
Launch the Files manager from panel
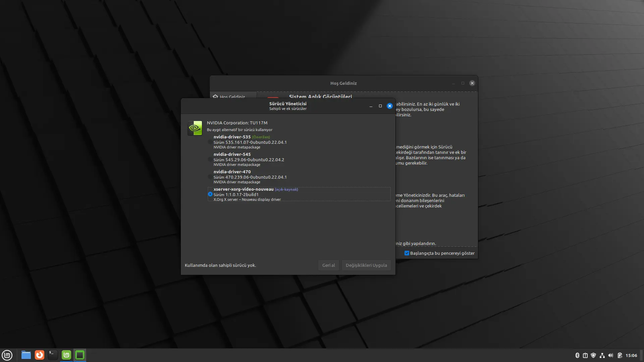pos(26,355)
